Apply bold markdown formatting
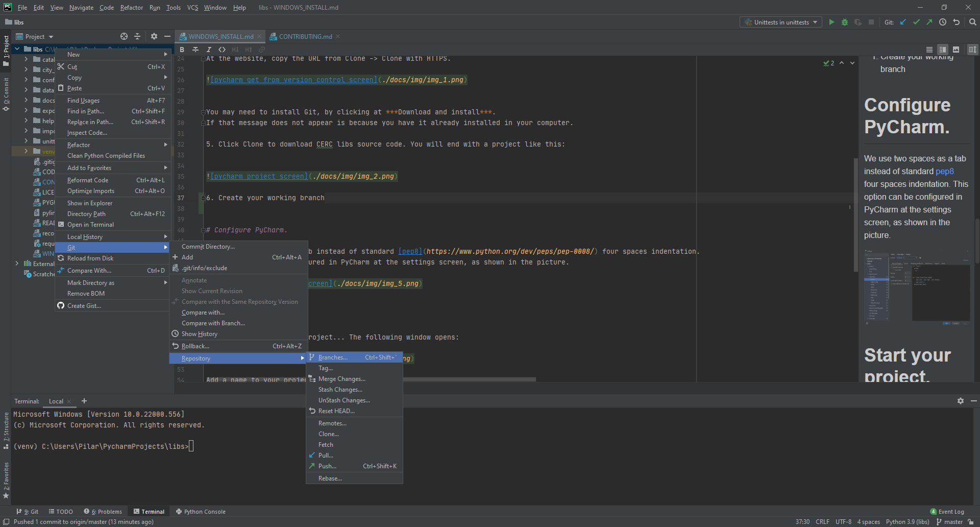 click(x=182, y=50)
